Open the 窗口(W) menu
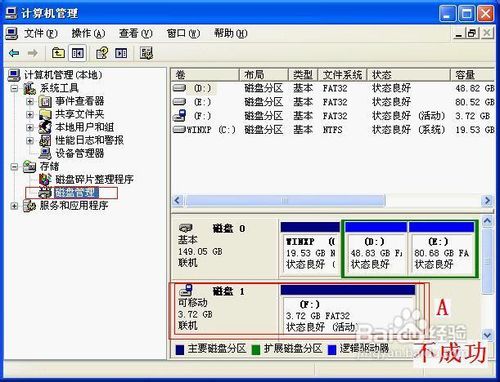The image size is (500, 382). [x=183, y=34]
